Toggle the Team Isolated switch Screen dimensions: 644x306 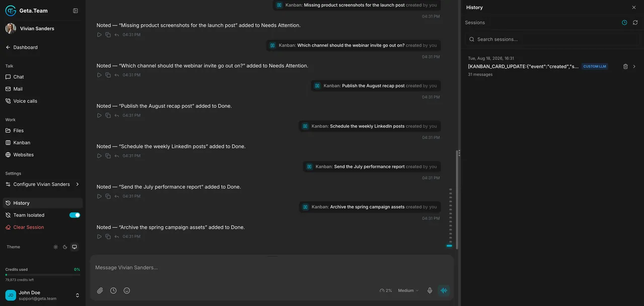coord(74,215)
